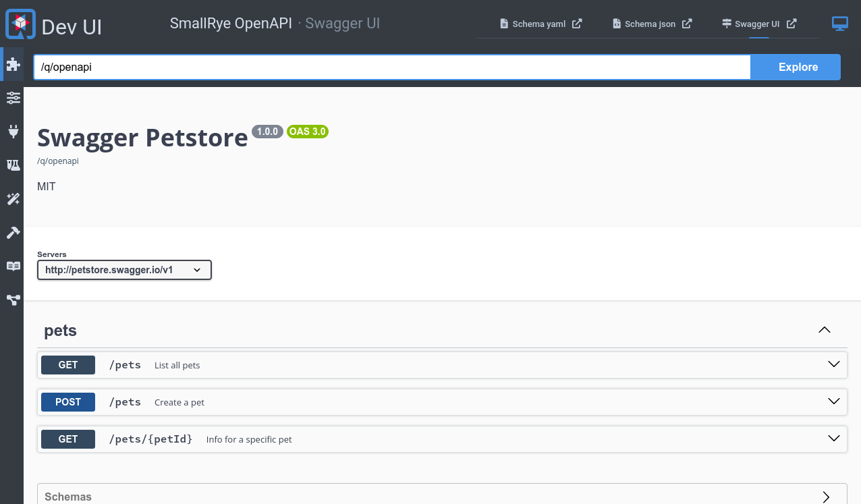Open the plug sidebar icon

[13, 131]
